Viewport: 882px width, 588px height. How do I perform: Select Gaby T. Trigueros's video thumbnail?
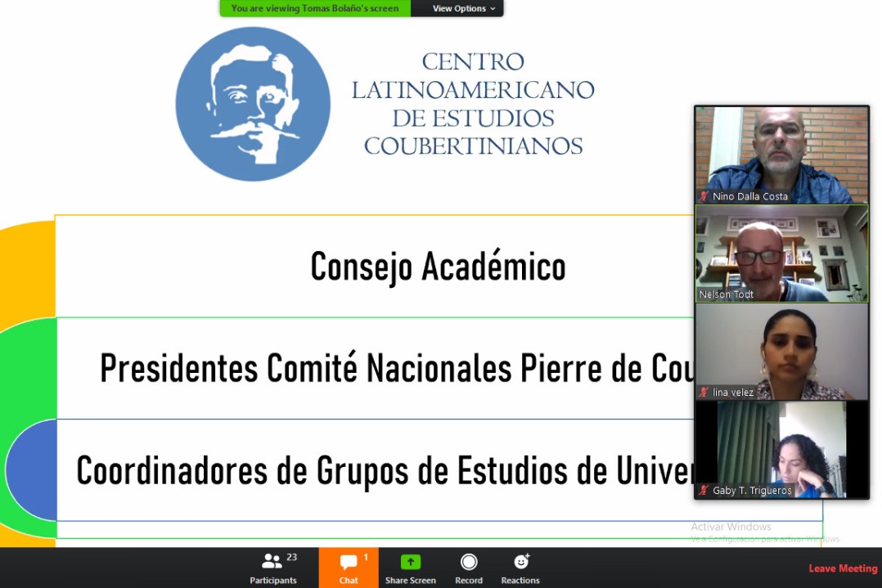coord(782,449)
